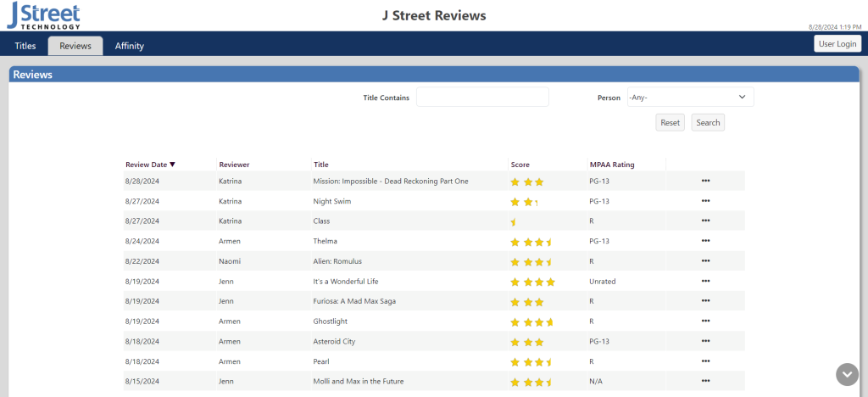Image resolution: width=868 pixels, height=397 pixels.
Task: Click the star score for Thelma
Action: (531, 242)
